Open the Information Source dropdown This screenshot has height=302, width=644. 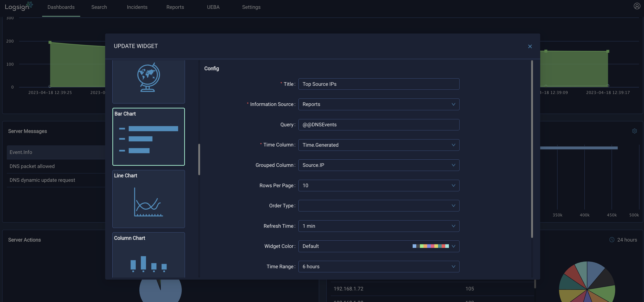pyautogui.click(x=379, y=104)
